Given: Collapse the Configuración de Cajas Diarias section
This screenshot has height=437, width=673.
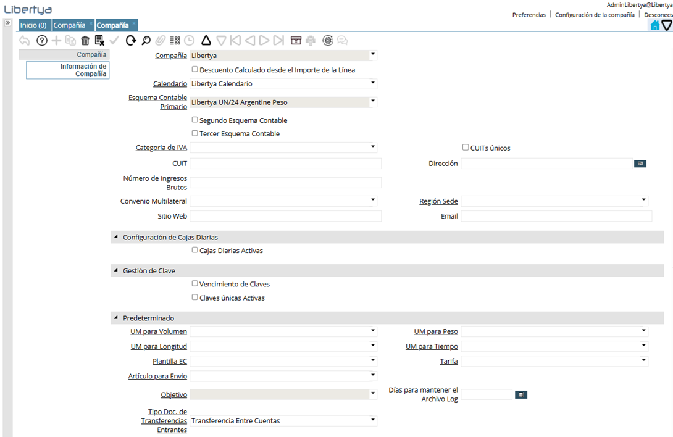Looking at the screenshot, I should (x=115, y=237).
